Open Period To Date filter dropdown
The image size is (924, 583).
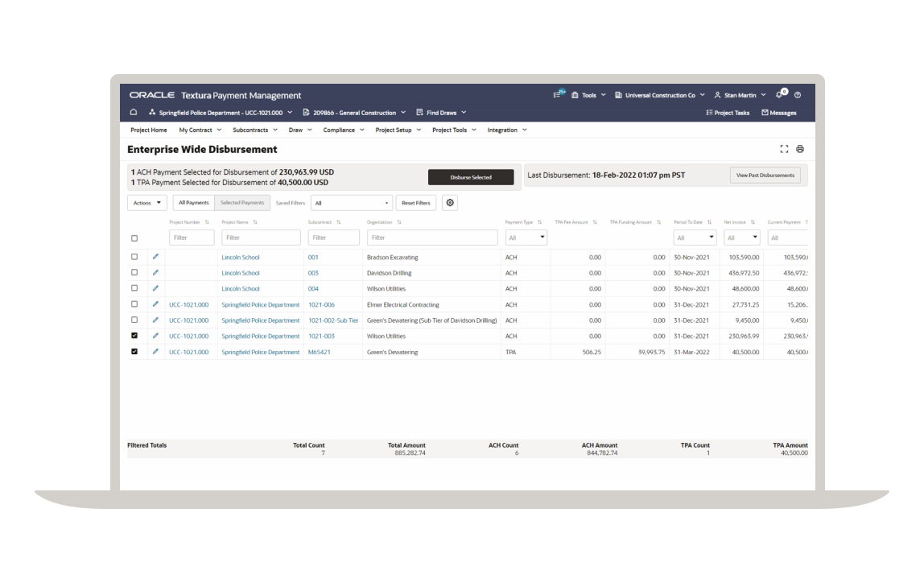point(695,238)
